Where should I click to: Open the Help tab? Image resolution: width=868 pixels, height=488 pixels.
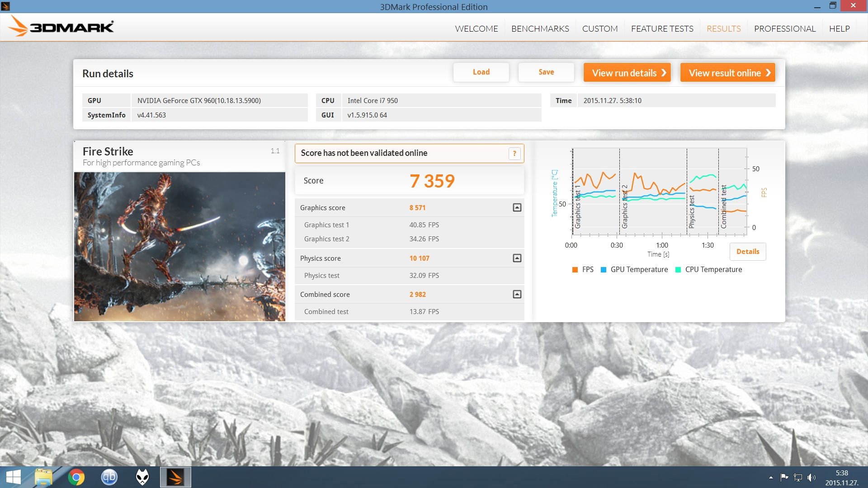point(839,28)
